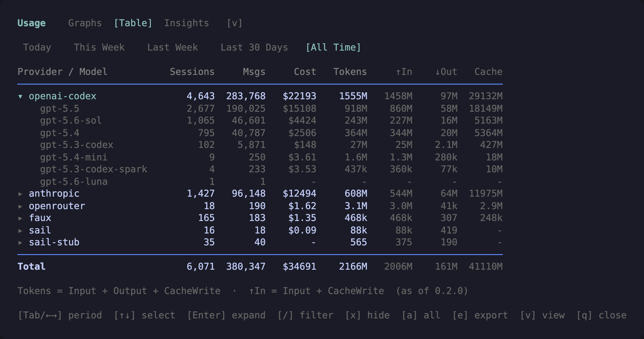
Task: Click the [v] view hint at bottom
Action: (x=542, y=315)
